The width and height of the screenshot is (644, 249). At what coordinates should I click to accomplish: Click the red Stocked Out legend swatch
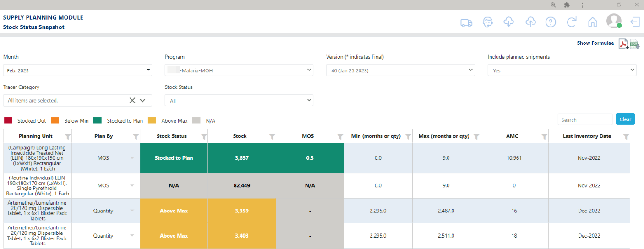[8, 120]
